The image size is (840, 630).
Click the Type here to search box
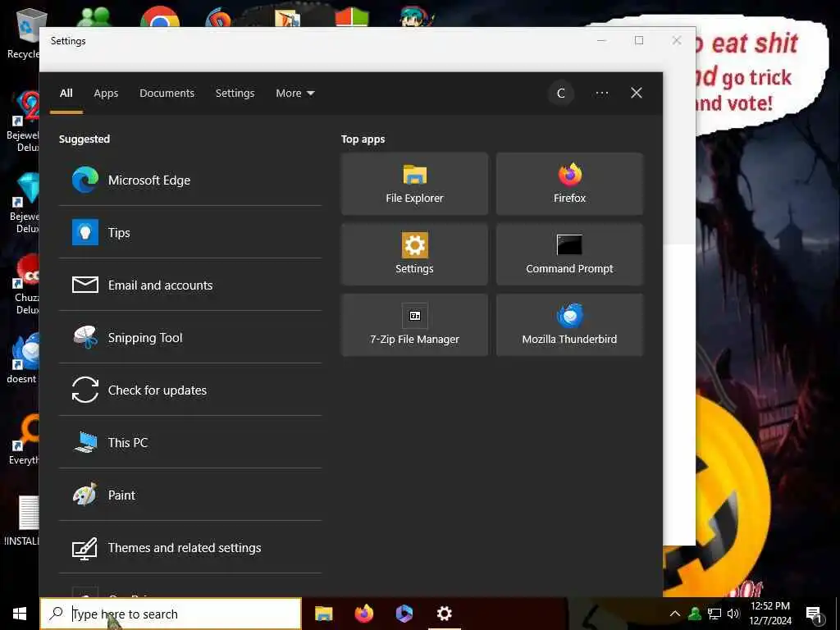tap(171, 614)
